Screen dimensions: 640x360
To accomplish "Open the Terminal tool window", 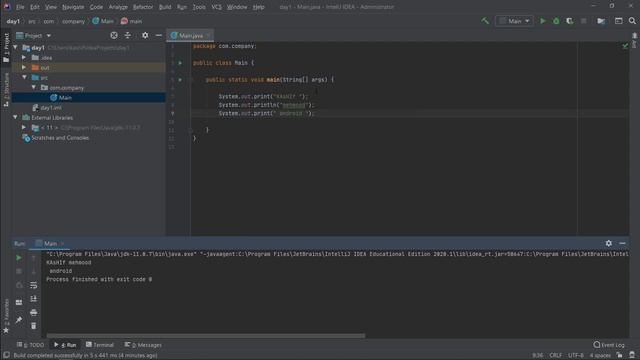I will (x=100, y=345).
